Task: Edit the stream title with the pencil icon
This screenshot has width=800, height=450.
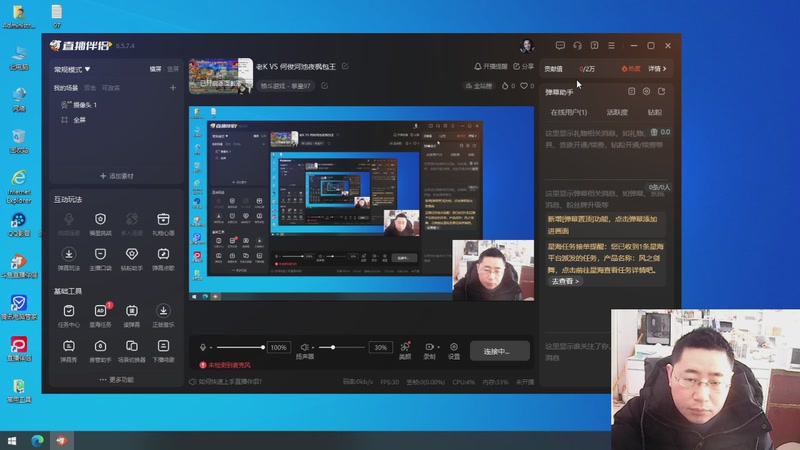Action: (x=345, y=66)
